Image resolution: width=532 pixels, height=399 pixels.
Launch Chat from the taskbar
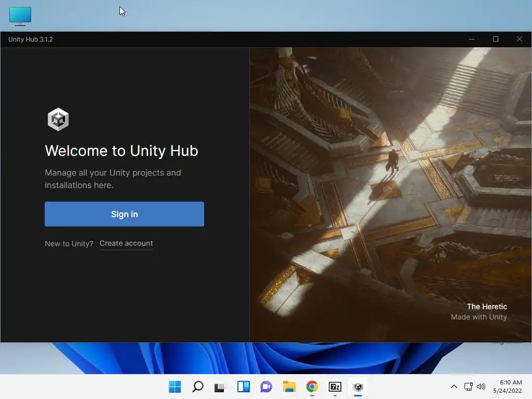coord(267,387)
